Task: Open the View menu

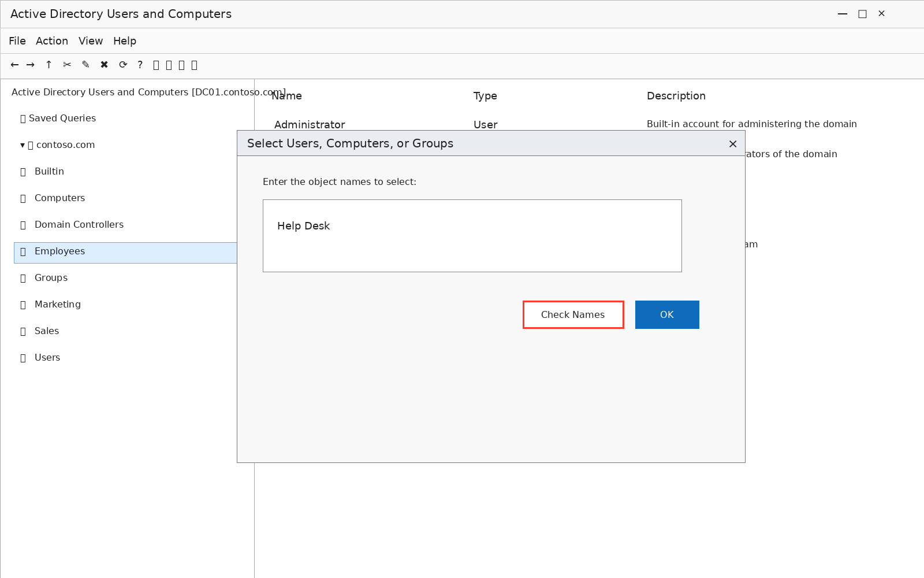Action: click(x=91, y=41)
